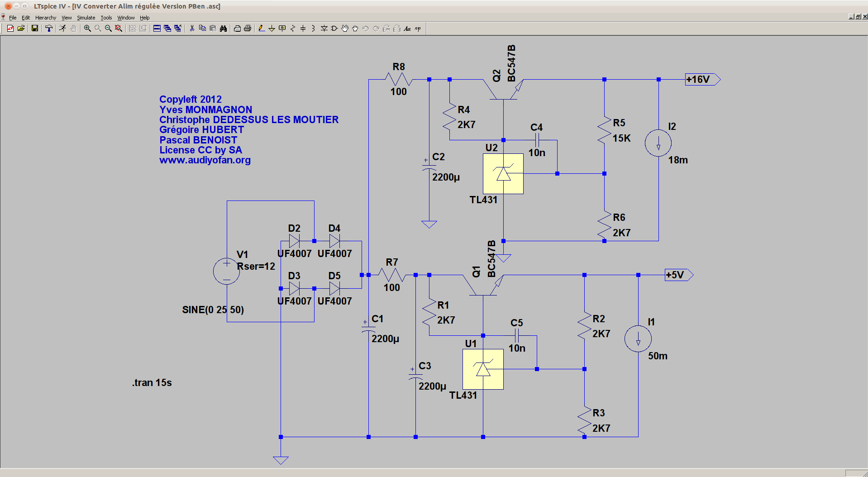Viewport: 868px width, 477px height.
Task: Click the New Schematic toolbar icon
Action: [x=10, y=28]
